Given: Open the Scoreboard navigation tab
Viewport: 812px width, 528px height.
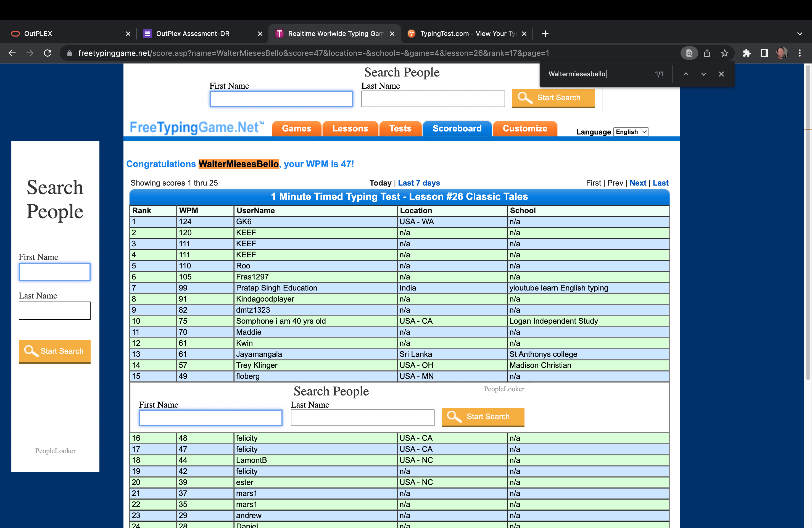Looking at the screenshot, I should tap(457, 129).
